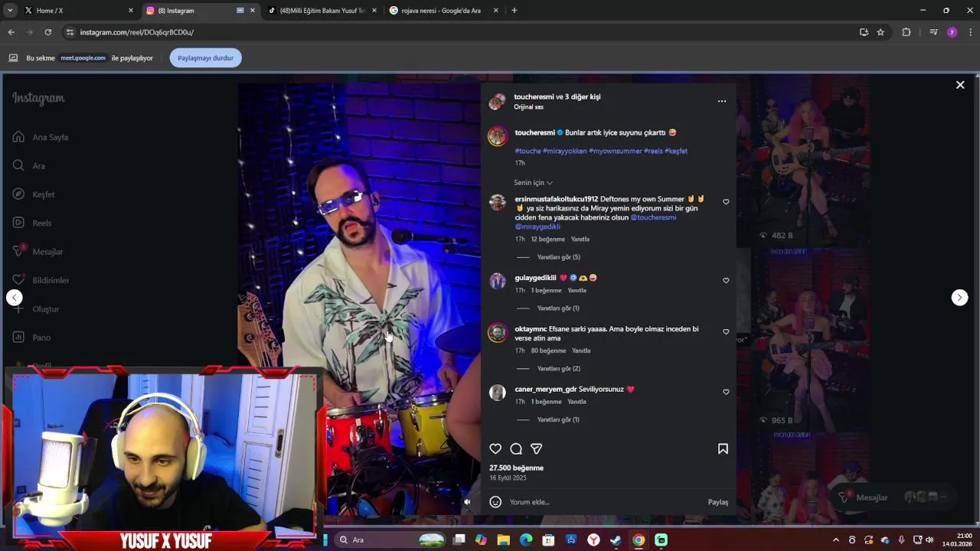Open the tab search chevron dropdown
The width and height of the screenshot is (980, 551).
point(10,11)
